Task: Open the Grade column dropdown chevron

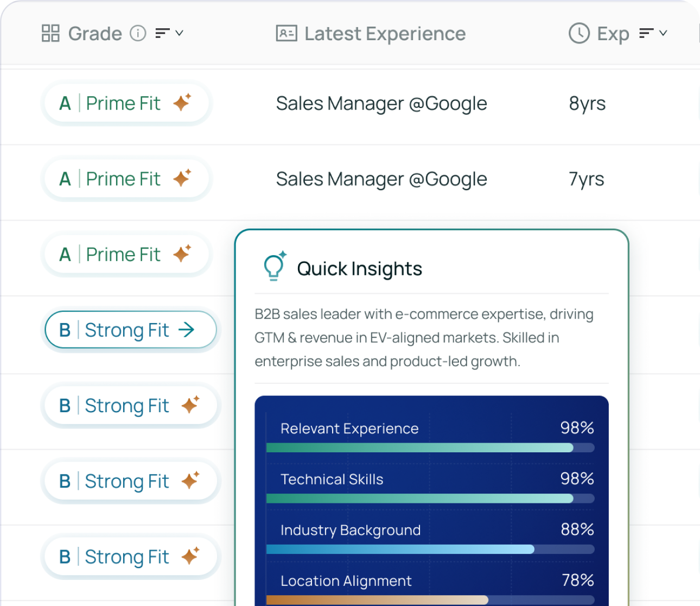Action: (180, 33)
